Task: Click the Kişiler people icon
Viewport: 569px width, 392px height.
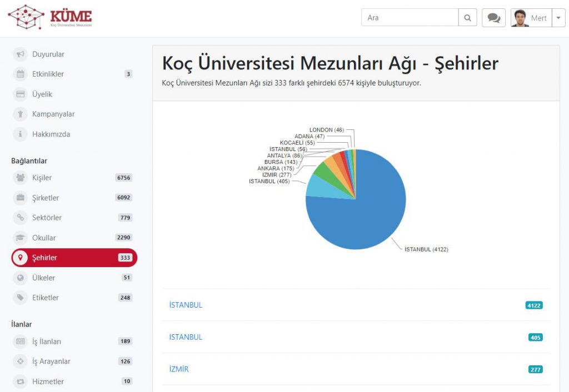Action: (x=21, y=178)
